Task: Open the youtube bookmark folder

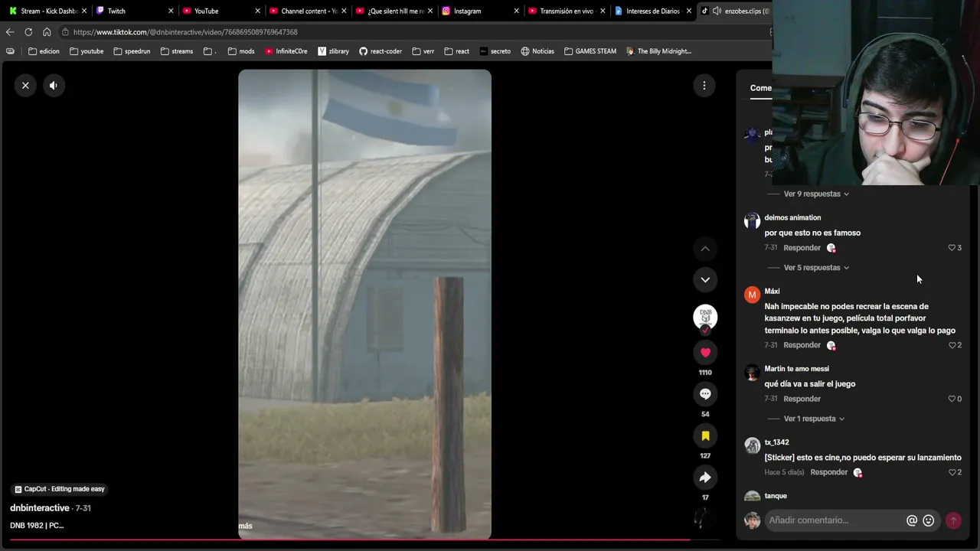Action: click(86, 51)
